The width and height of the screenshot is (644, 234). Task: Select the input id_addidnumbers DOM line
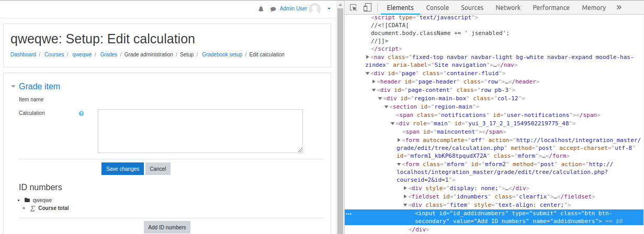(494, 217)
